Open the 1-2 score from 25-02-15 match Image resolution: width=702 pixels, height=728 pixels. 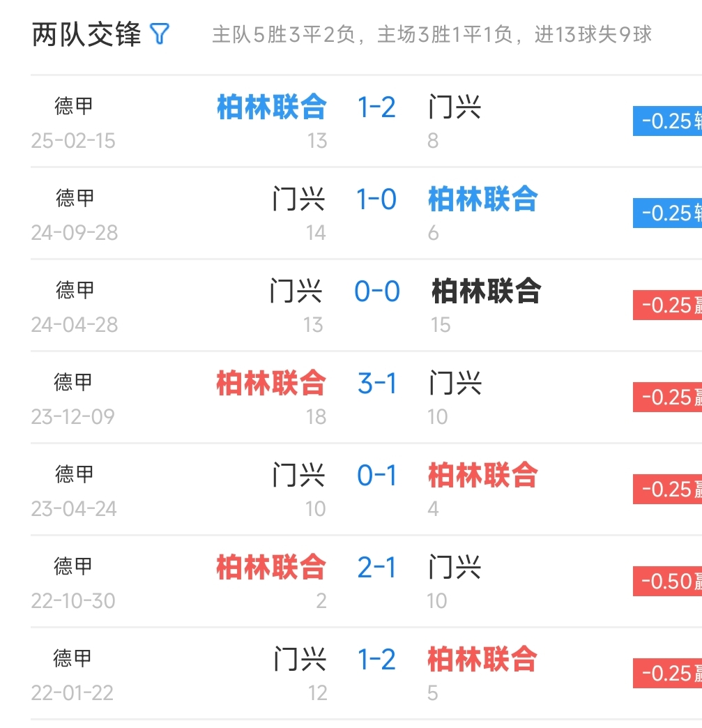[376, 107]
